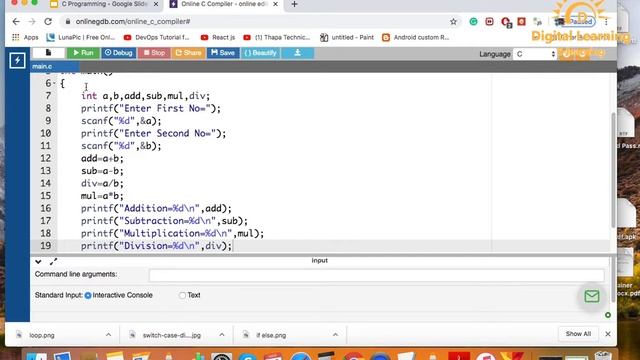
Task: Focus the Command line arguments field
Action: click(x=376, y=275)
